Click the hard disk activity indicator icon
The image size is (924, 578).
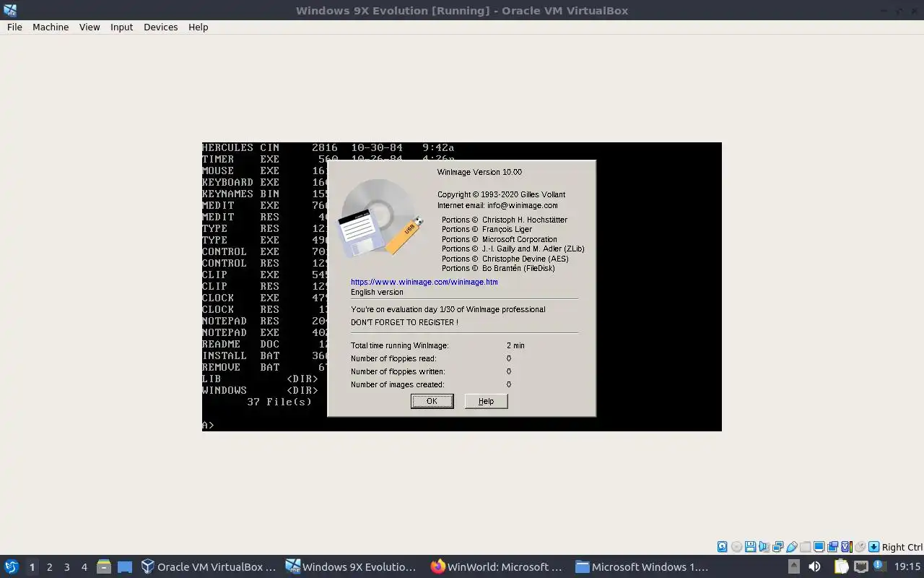pyautogui.click(x=722, y=547)
